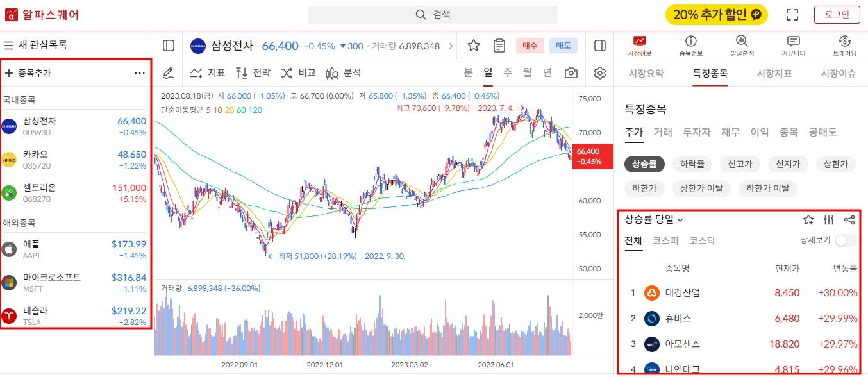
Task: Expand the 상승률 당일 dropdown
Action: click(654, 219)
